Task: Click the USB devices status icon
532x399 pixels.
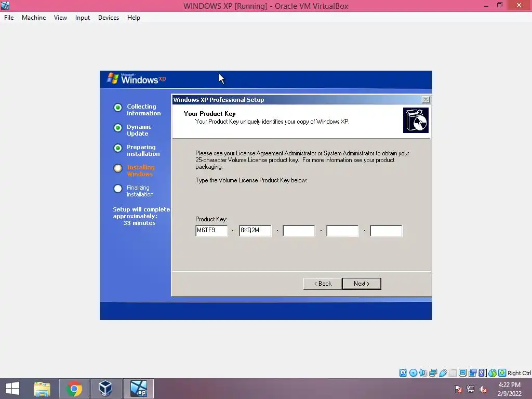Action: pyautogui.click(x=443, y=373)
